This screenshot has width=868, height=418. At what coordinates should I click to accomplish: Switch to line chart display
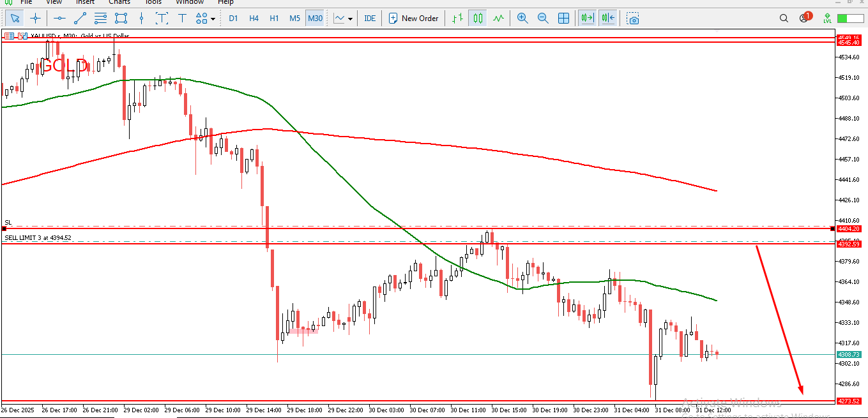coord(498,19)
